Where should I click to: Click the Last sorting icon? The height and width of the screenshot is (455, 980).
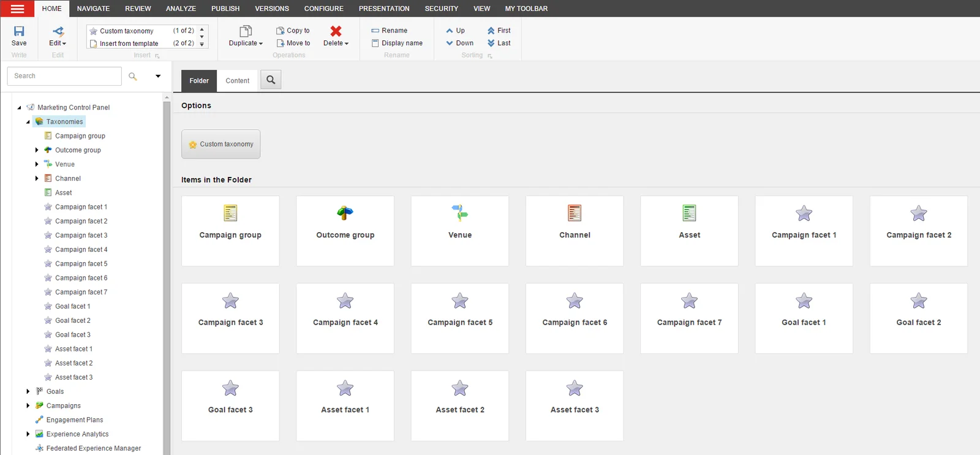491,43
